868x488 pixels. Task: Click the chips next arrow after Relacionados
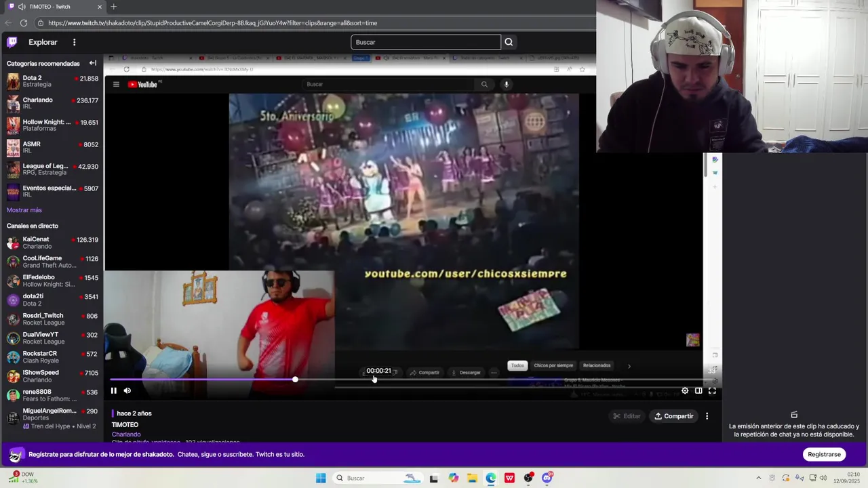(629, 366)
